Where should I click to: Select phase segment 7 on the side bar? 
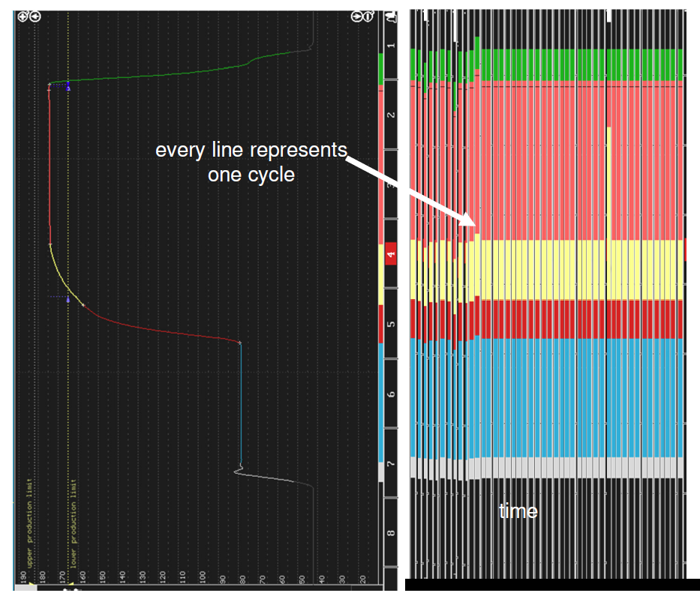coord(391,463)
